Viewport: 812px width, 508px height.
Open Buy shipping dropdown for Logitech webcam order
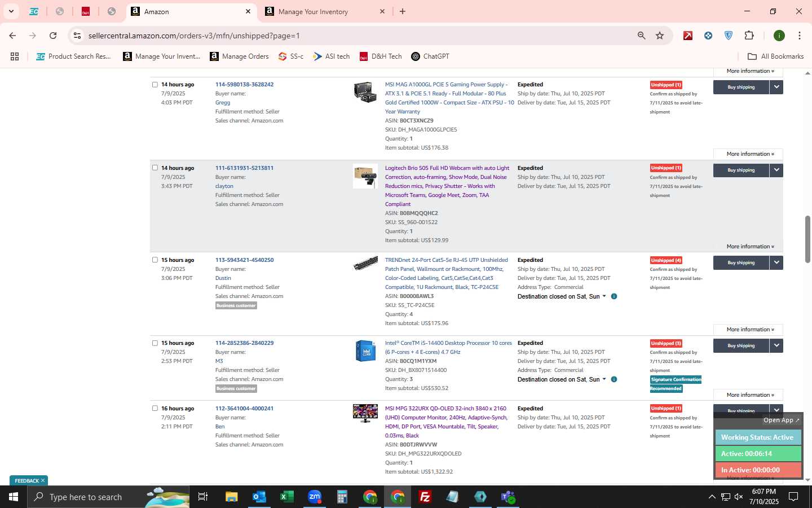click(776, 170)
